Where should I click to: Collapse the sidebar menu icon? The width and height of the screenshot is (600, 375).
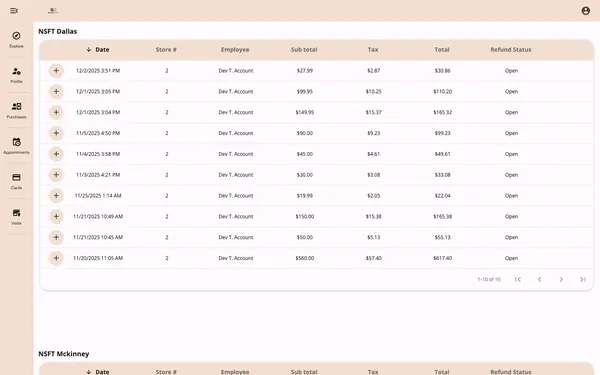[14, 11]
